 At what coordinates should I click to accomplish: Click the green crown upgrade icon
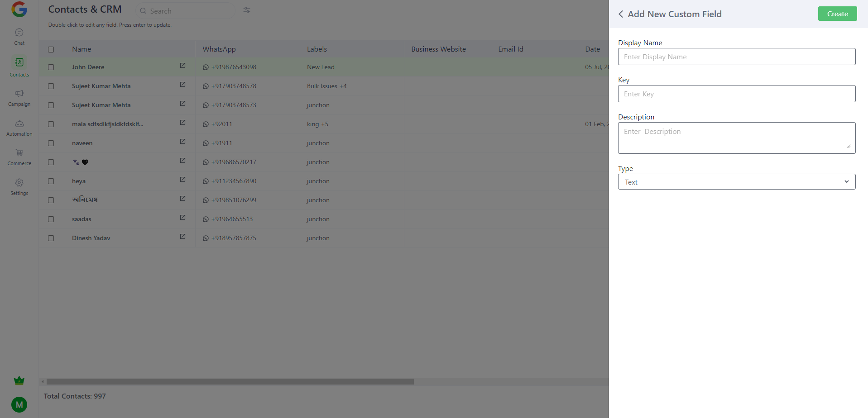pos(19,380)
